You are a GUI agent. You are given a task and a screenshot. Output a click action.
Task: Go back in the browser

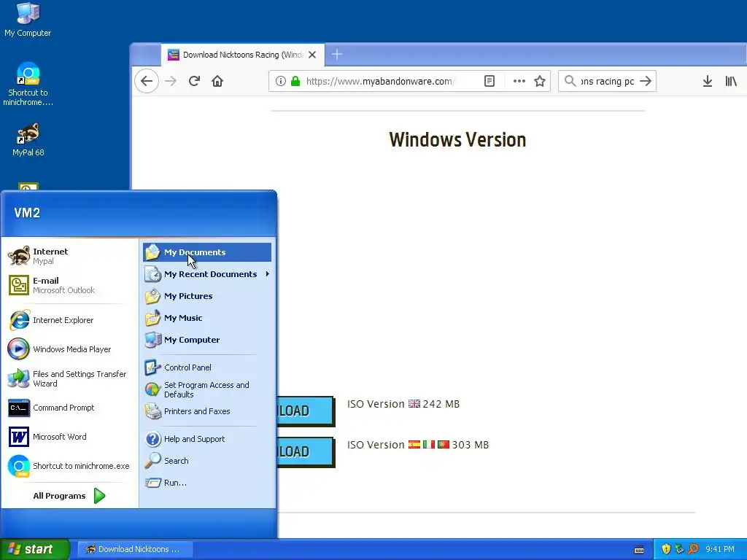(x=147, y=81)
